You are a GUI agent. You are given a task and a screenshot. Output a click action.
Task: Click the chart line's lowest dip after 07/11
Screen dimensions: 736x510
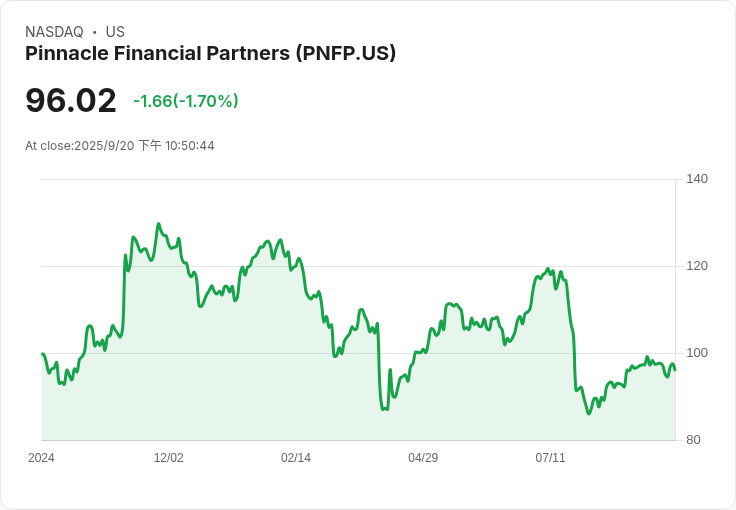[589, 413]
